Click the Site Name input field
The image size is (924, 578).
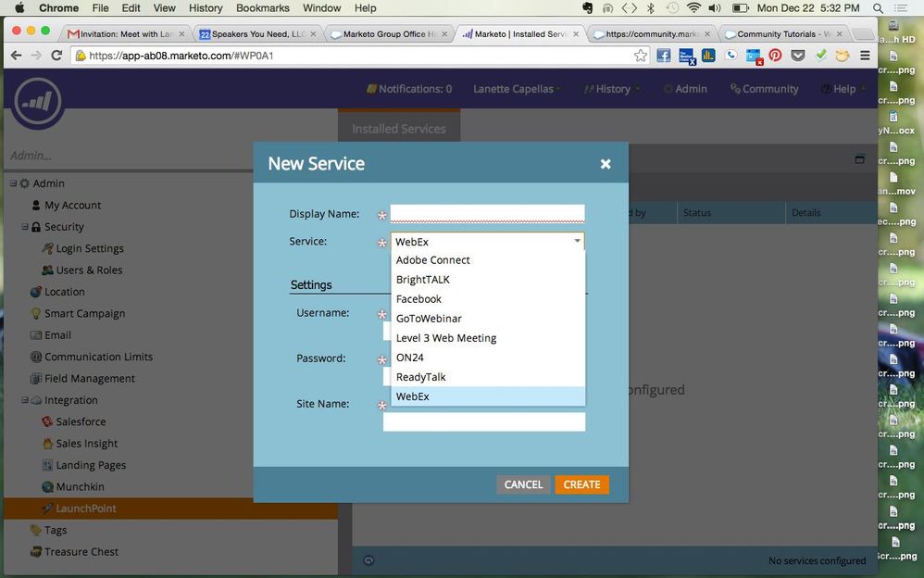[x=484, y=421]
